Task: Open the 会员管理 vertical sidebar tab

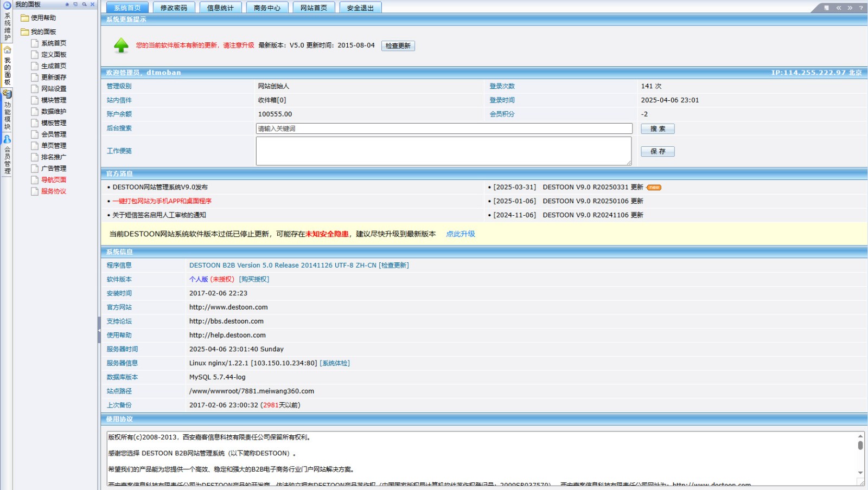Action: tap(7, 155)
